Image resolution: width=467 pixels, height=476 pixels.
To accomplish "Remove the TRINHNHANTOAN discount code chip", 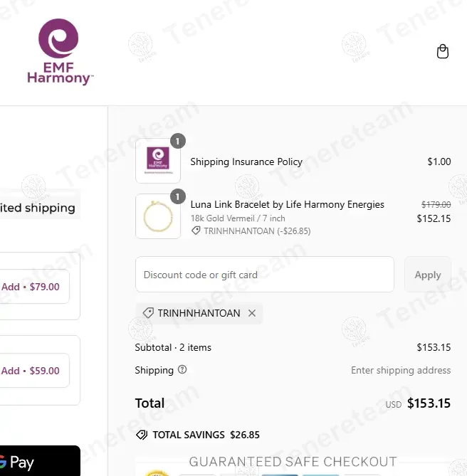I will coord(252,313).
